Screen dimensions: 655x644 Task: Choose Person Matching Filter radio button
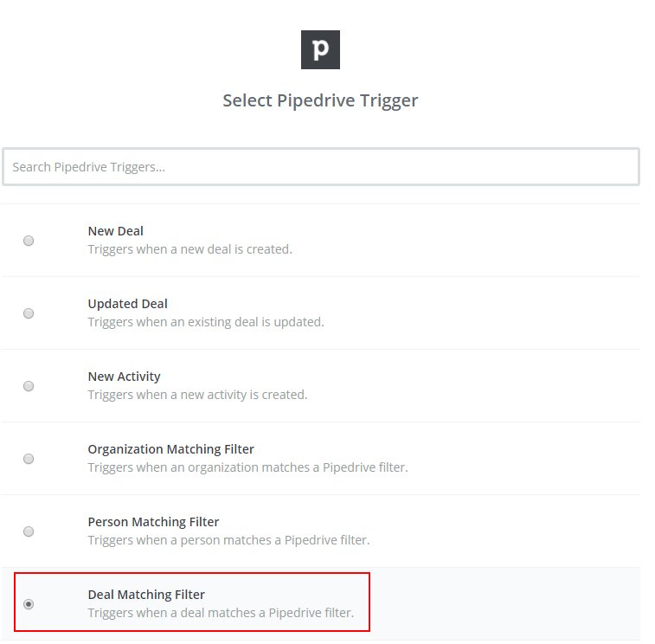(x=29, y=531)
